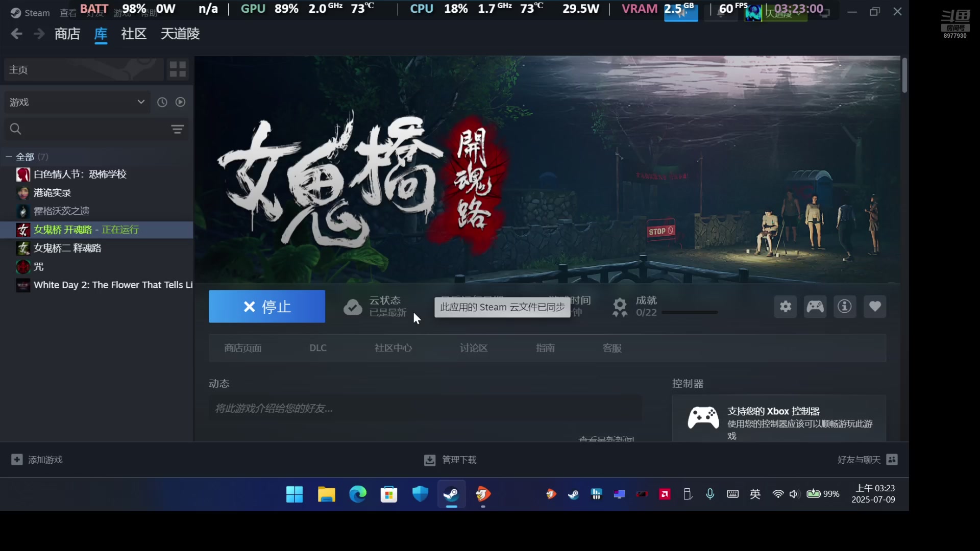
Task: Add game to favorites heart icon
Action: (875, 307)
